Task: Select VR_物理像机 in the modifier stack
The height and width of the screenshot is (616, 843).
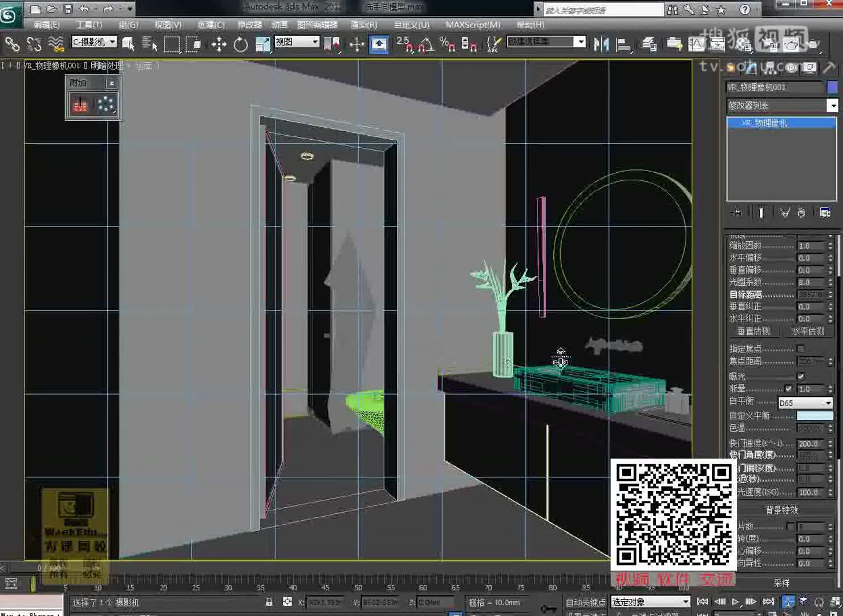Action: [x=781, y=123]
